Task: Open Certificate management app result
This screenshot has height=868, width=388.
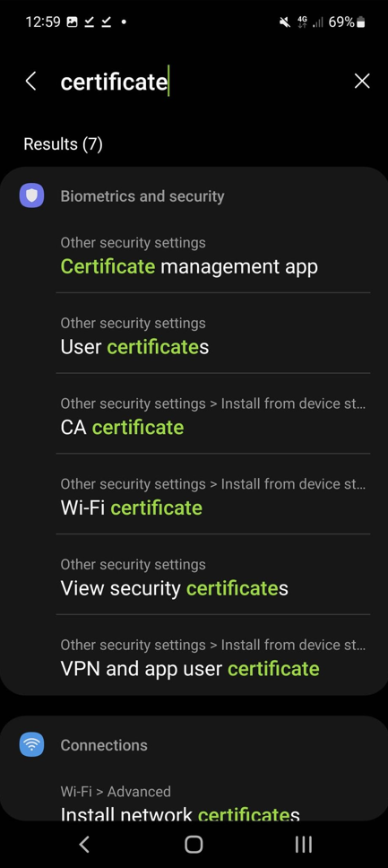Action: (213, 256)
